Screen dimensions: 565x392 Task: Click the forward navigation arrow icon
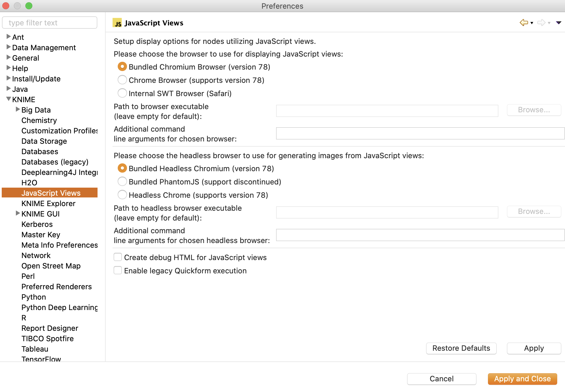point(541,23)
